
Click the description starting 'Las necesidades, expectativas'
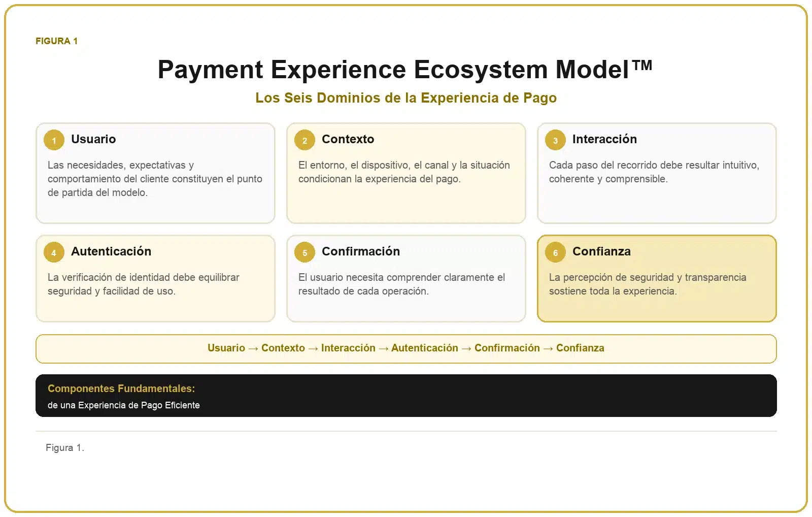coord(155,179)
